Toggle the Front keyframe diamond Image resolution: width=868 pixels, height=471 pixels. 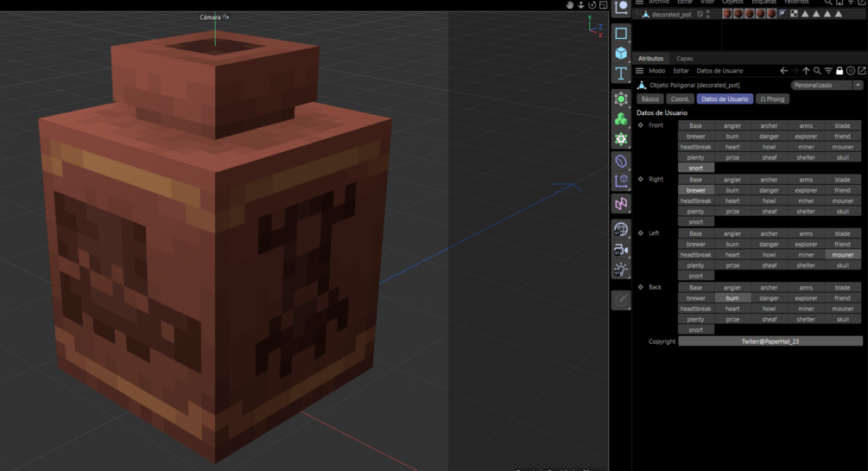tap(641, 125)
